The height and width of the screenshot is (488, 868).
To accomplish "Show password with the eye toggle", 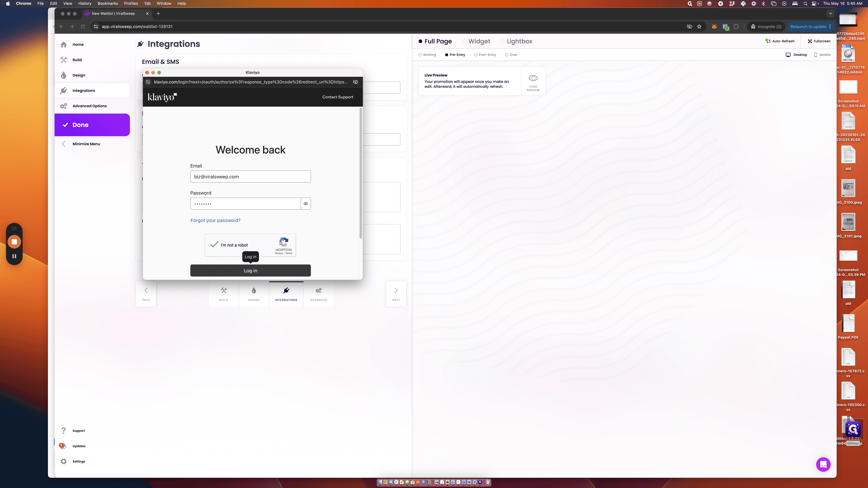I will click(x=306, y=204).
